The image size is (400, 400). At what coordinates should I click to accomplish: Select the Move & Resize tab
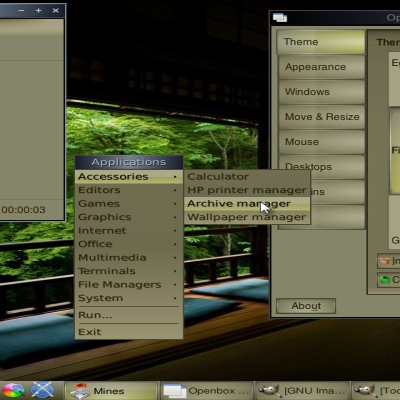pos(322,117)
